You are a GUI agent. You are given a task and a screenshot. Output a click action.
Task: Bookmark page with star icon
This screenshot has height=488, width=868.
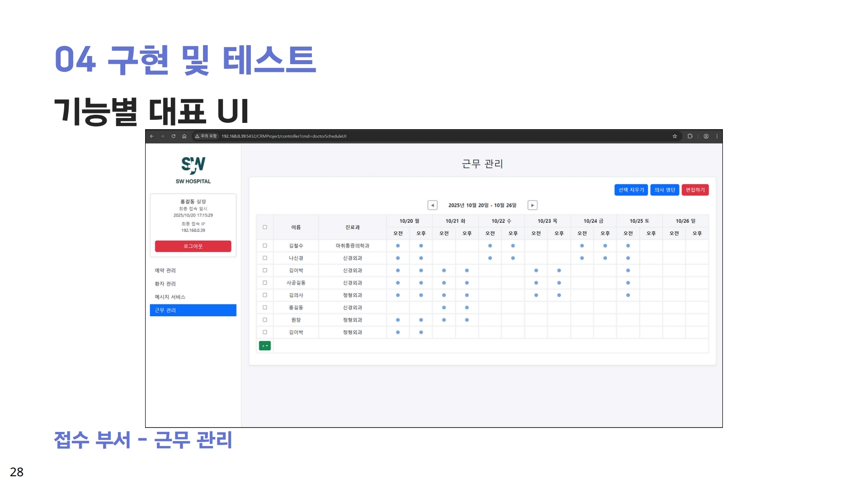[675, 136]
